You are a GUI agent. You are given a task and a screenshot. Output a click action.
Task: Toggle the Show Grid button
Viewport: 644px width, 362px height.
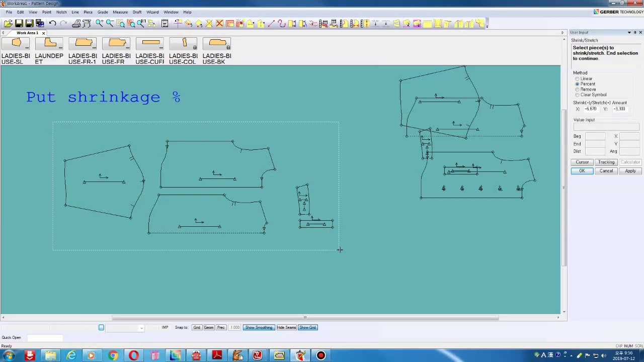307,328
